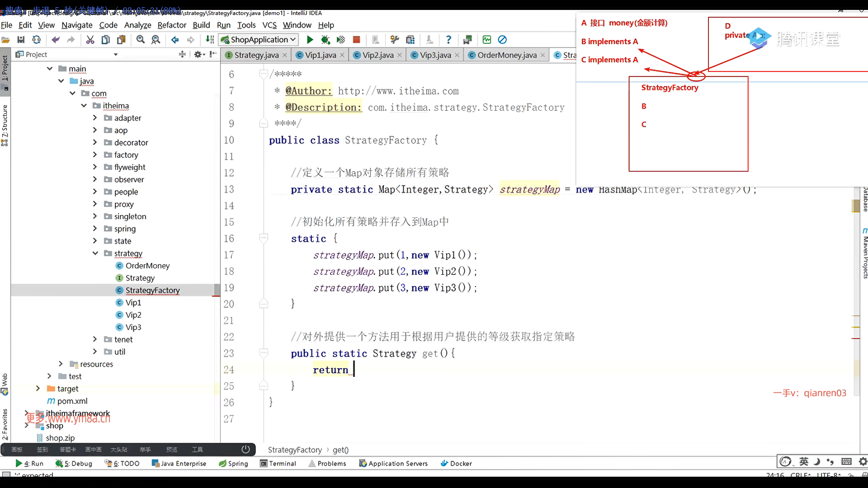Image resolution: width=868 pixels, height=488 pixels.
Task: Stop the running process via the red square
Action: pos(356,40)
